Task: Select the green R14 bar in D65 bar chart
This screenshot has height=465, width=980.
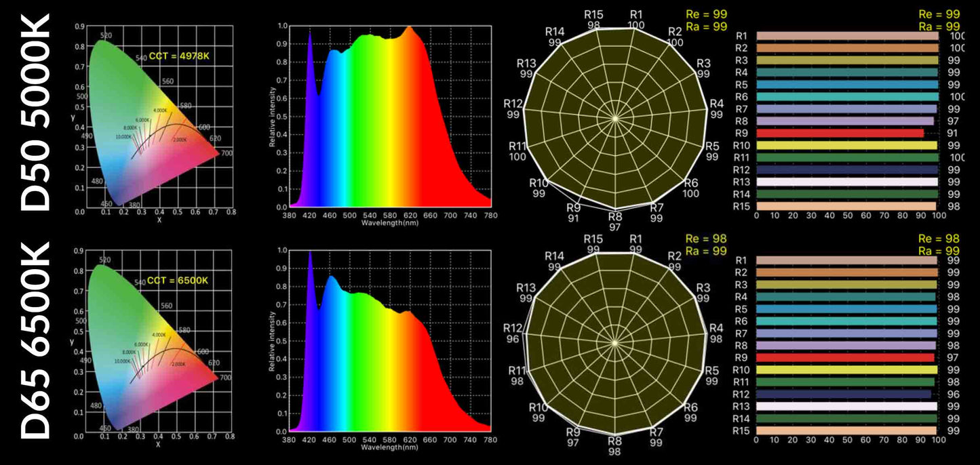Action: tap(846, 418)
